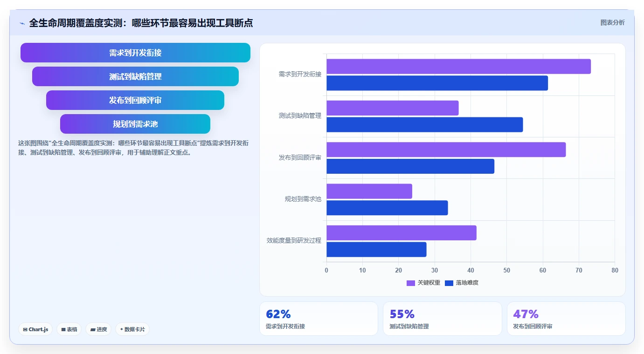The height and width of the screenshot is (354, 644).
Task: Click the blue bar for 效能度量到研发过程
Action: (x=376, y=249)
